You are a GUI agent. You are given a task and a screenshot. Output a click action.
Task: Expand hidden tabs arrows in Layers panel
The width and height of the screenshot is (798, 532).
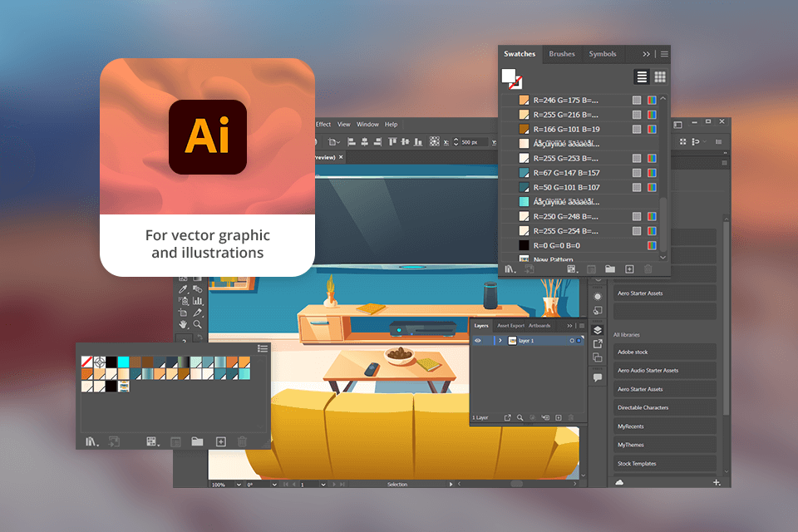click(569, 326)
